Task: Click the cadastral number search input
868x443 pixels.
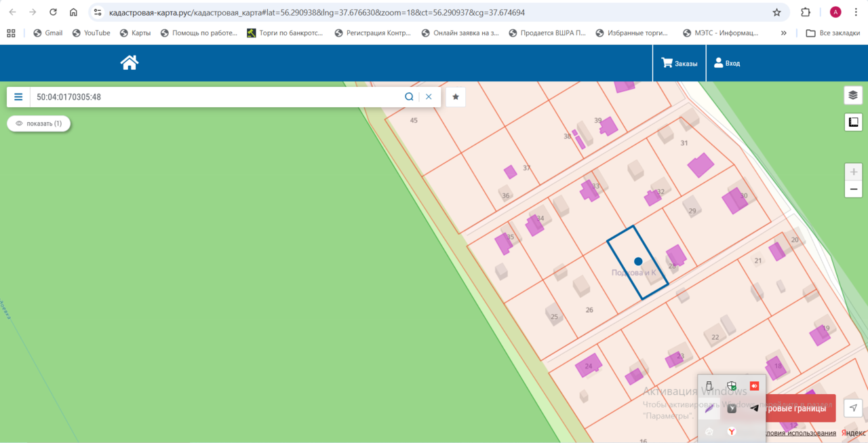Action: click(217, 97)
